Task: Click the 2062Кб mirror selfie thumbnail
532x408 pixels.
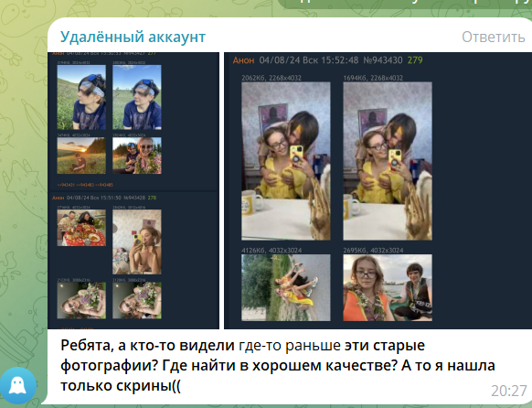Action: click(286, 161)
